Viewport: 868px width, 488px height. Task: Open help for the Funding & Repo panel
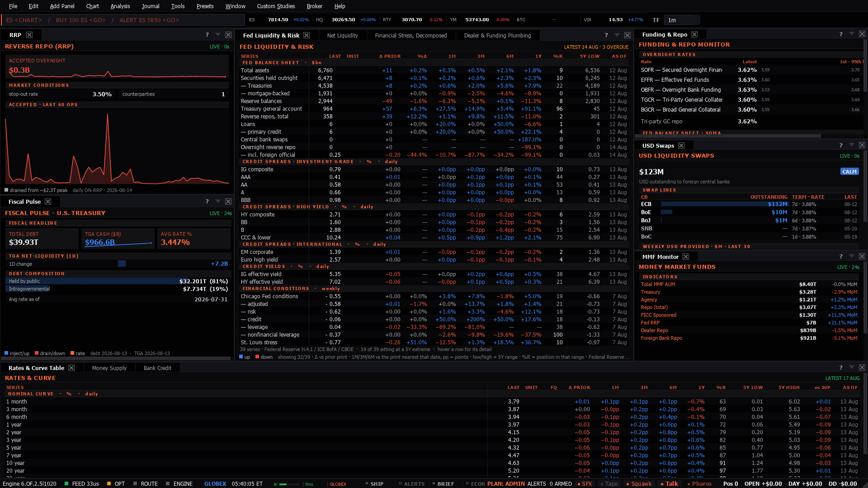coord(841,34)
